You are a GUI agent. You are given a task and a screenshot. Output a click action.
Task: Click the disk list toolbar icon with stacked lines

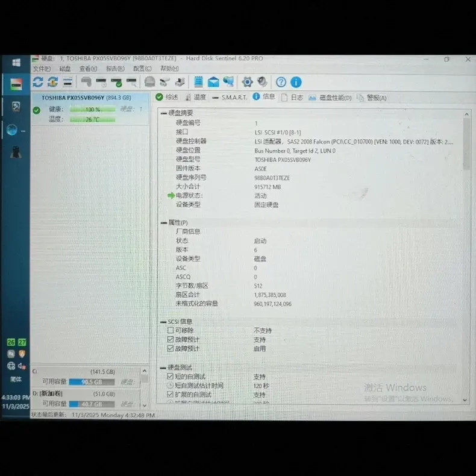(67, 82)
